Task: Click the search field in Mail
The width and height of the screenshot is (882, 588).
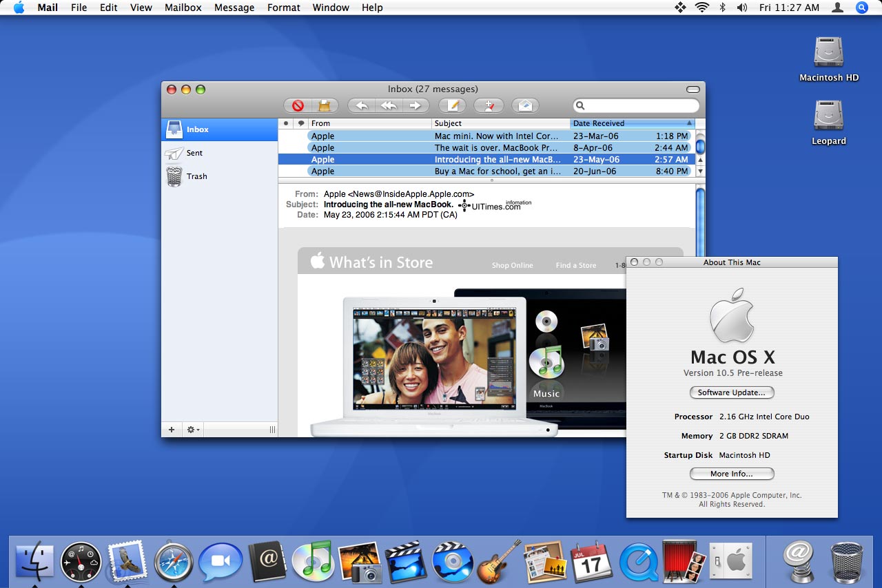Action: tap(636, 106)
